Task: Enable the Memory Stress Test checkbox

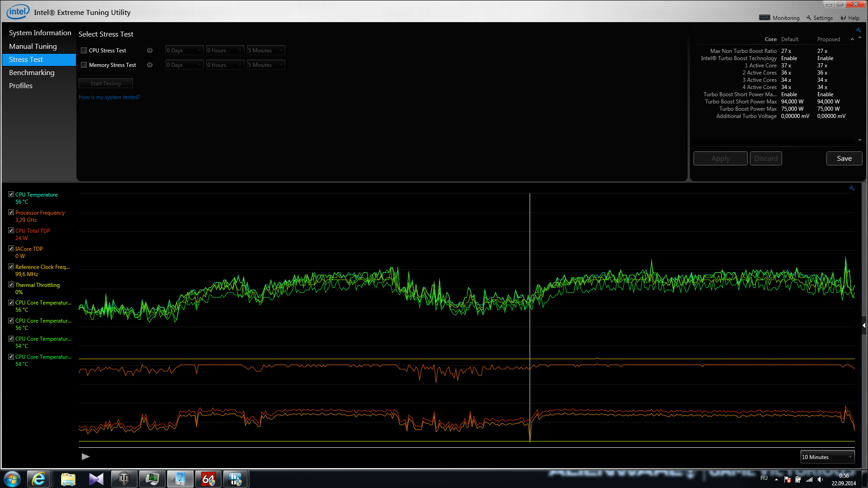Action: tap(84, 65)
